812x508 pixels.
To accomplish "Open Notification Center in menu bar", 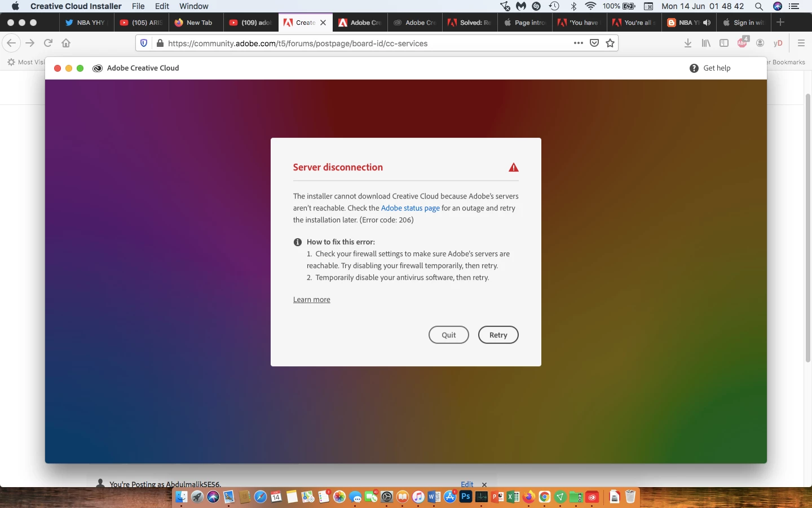I will [x=795, y=6].
